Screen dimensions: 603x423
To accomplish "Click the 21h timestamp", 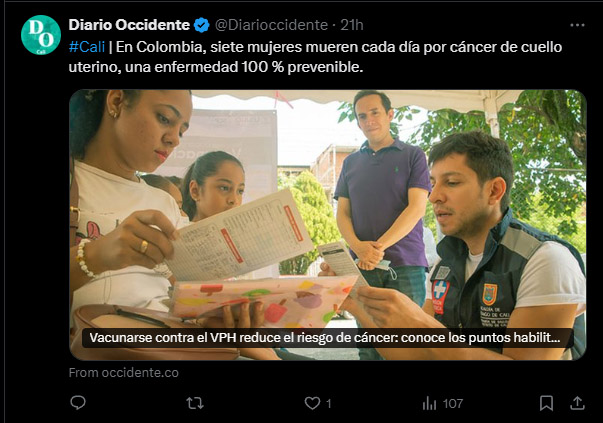I will pos(351,25).
